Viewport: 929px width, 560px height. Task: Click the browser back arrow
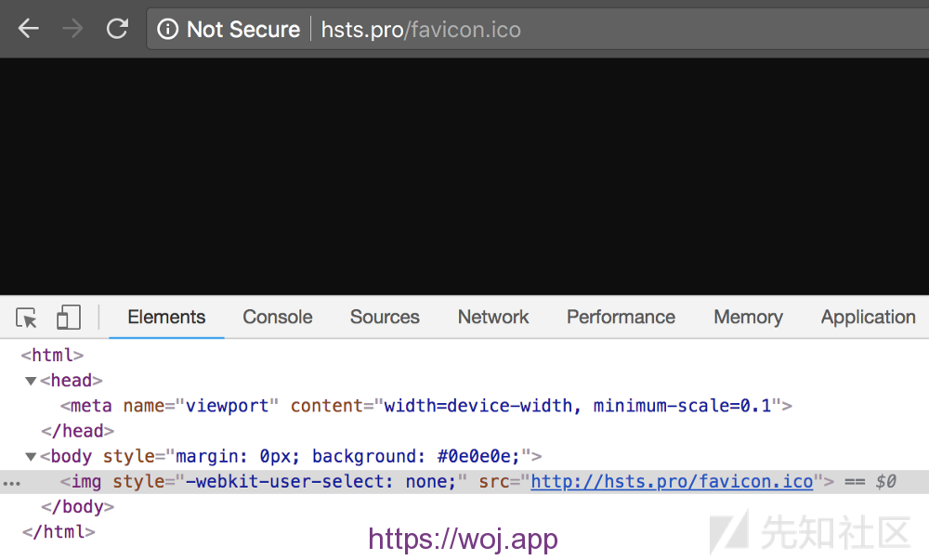(29, 29)
